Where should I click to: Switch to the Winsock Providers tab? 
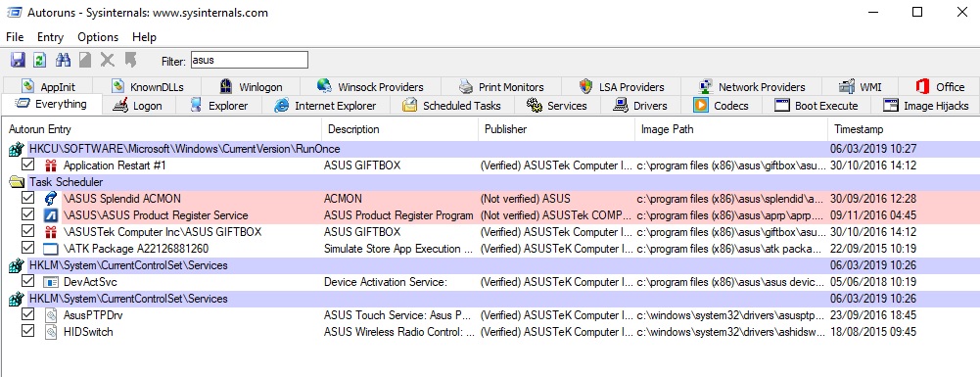click(370, 87)
